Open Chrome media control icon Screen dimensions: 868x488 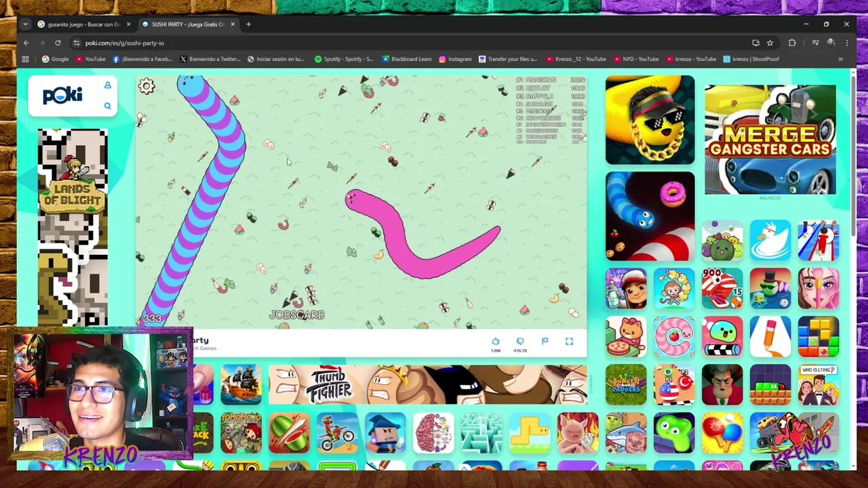point(815,43)
